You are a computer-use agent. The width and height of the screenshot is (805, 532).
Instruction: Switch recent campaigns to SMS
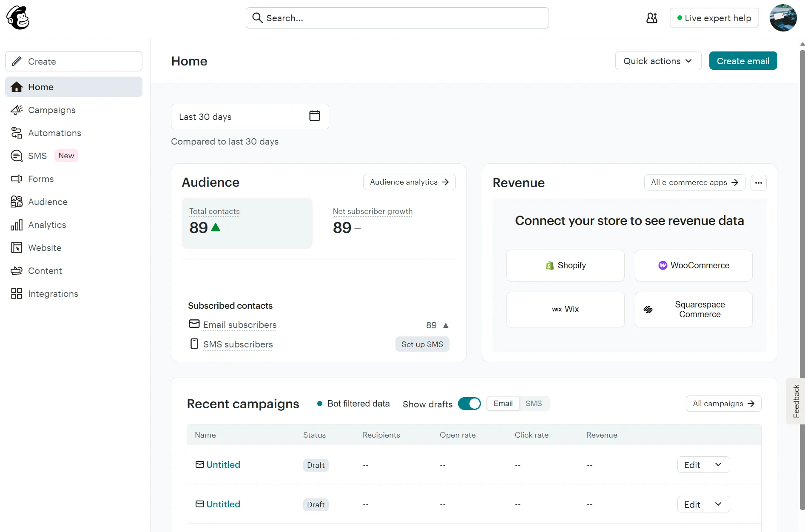point(534,404)
